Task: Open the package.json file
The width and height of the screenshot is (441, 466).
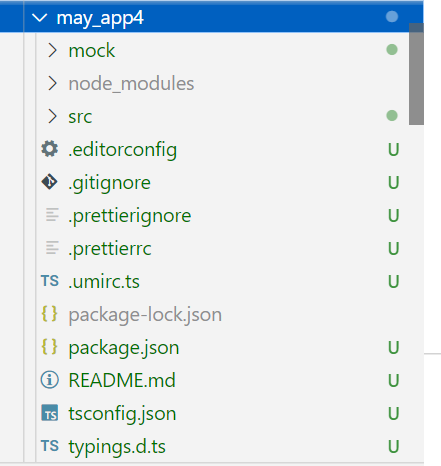Action: tap(124, 348)
